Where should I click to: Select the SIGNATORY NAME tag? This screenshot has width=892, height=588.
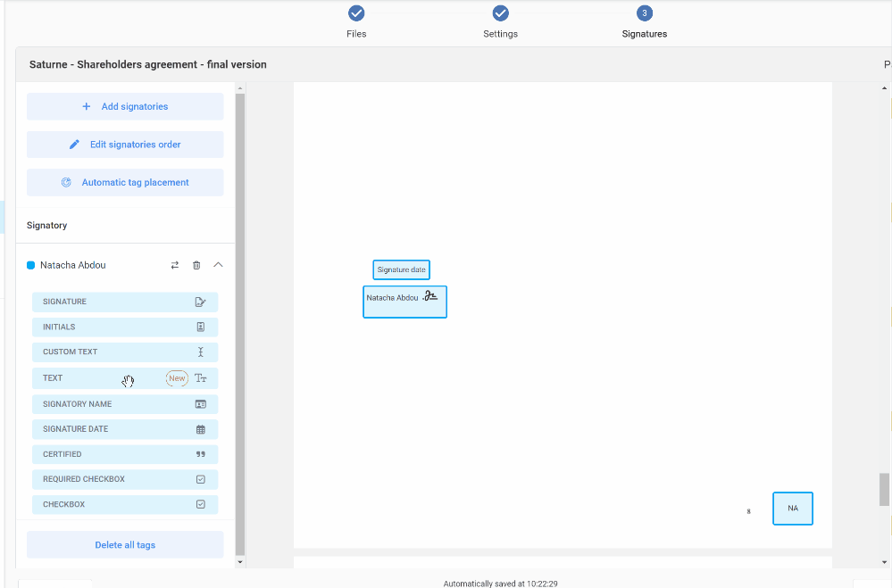tap(125, 404)
